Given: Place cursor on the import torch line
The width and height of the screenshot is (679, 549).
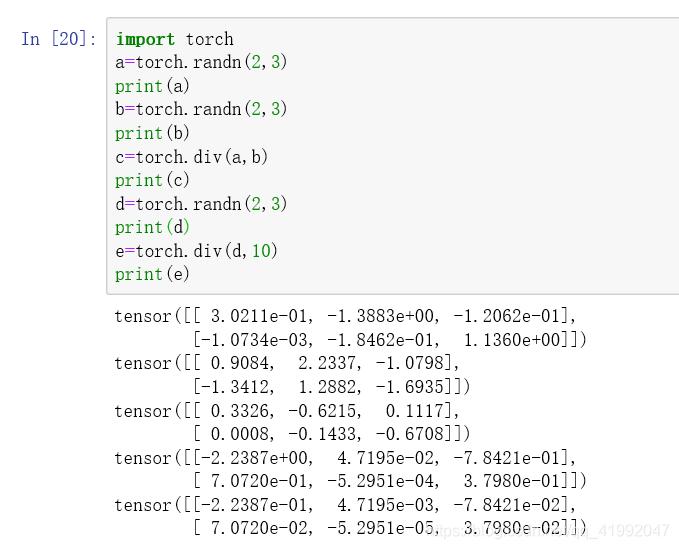Looking at the screenshot, I should click(175, 39).
